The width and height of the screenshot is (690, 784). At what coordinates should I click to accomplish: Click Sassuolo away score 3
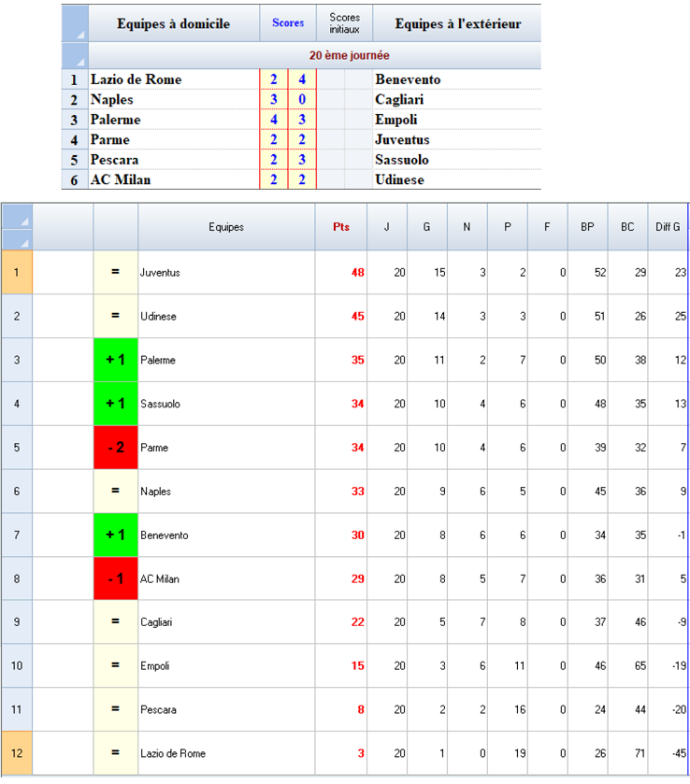(x=302, y=160)
